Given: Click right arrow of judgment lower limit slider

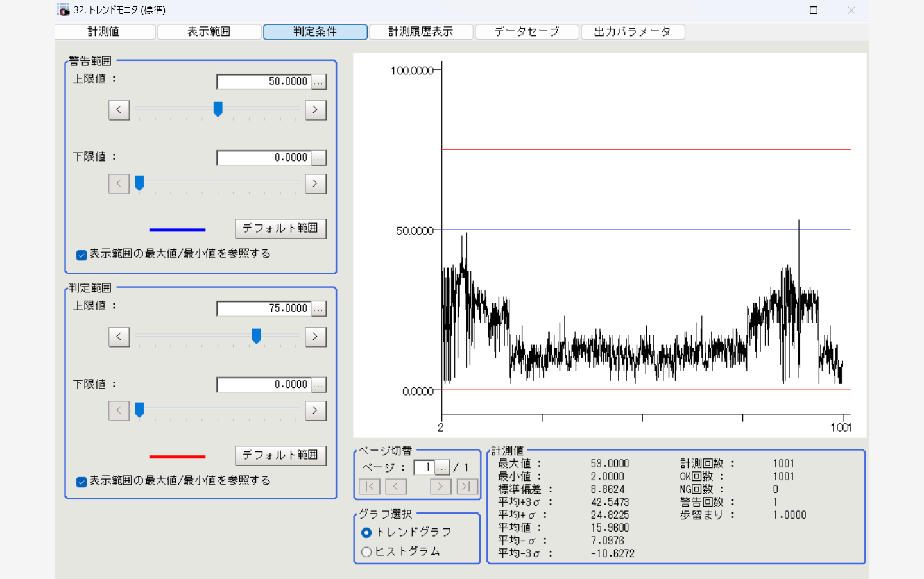Looking at the screenshot, I should 315,410.
